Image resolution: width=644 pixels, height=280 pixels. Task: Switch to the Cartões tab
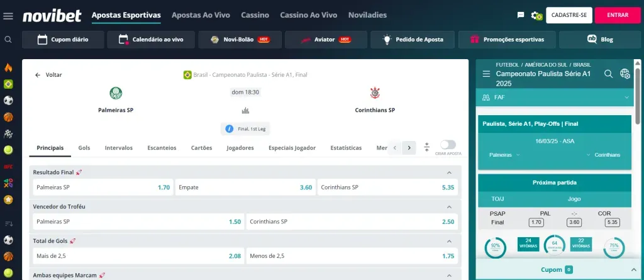202,148
